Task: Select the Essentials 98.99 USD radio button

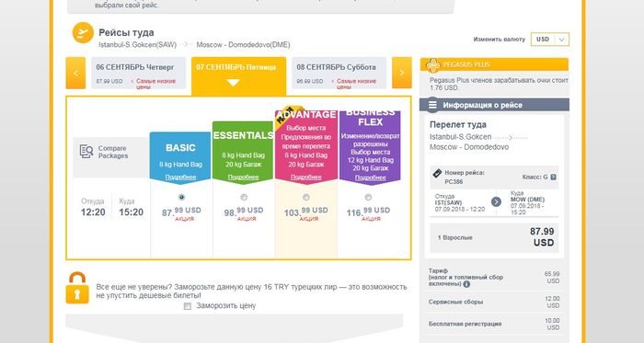Action: [x=244, y=198]
